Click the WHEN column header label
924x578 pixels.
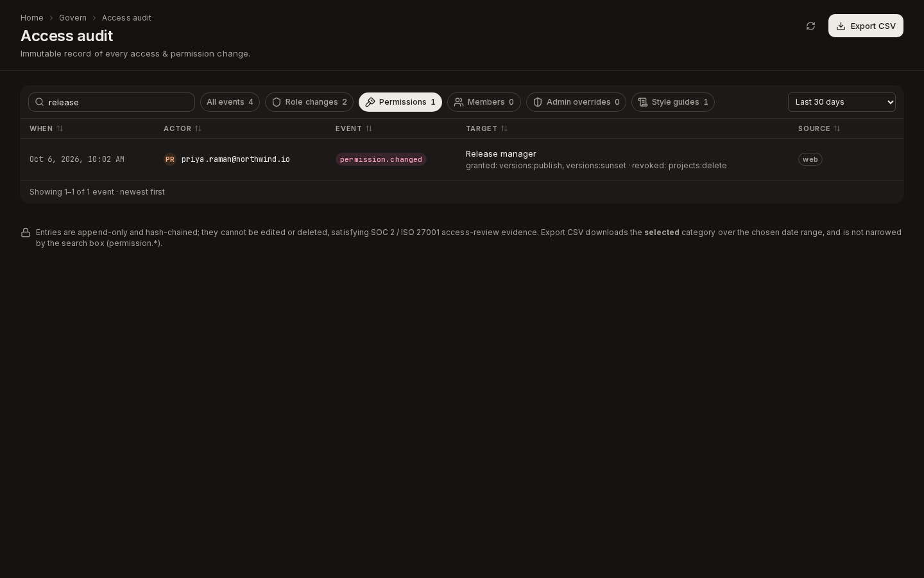click(41, 128)
